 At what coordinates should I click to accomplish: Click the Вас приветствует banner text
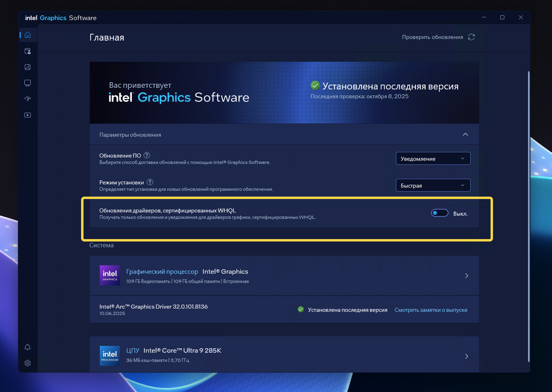pos(140,85)
